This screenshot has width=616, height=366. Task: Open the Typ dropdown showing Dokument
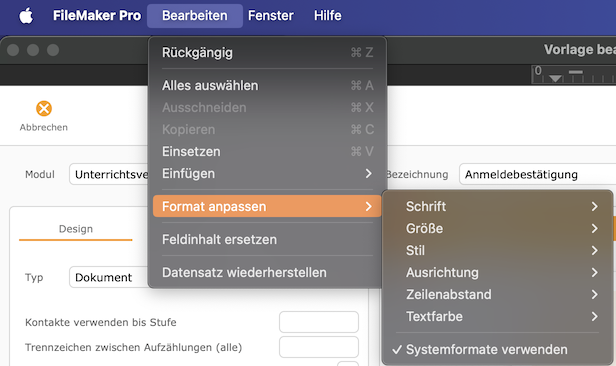tap(109, 277)
